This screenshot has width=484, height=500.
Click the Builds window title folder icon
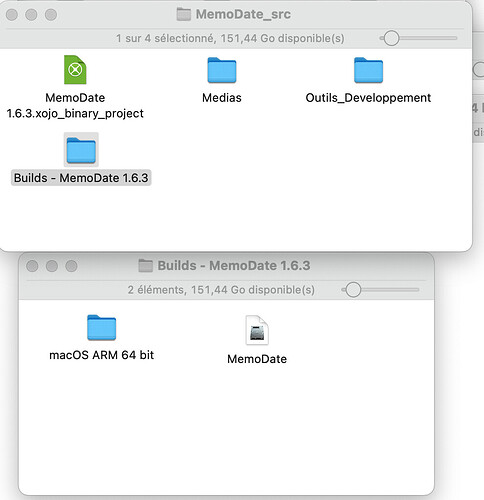click(x=145, y=266)
